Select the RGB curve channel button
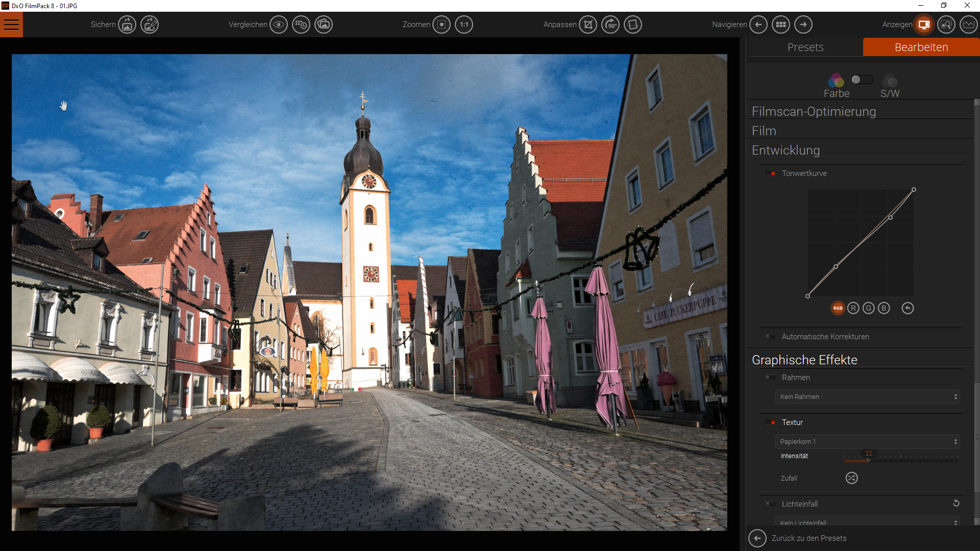Screen dimensions: 980x551 (838, 308)
